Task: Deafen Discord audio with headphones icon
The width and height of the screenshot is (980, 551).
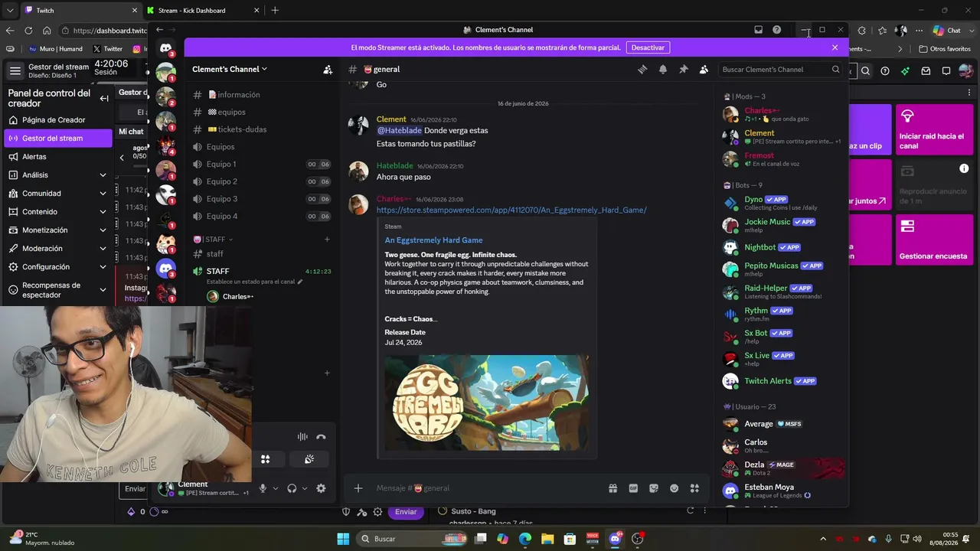Action: tap(292, 488)
